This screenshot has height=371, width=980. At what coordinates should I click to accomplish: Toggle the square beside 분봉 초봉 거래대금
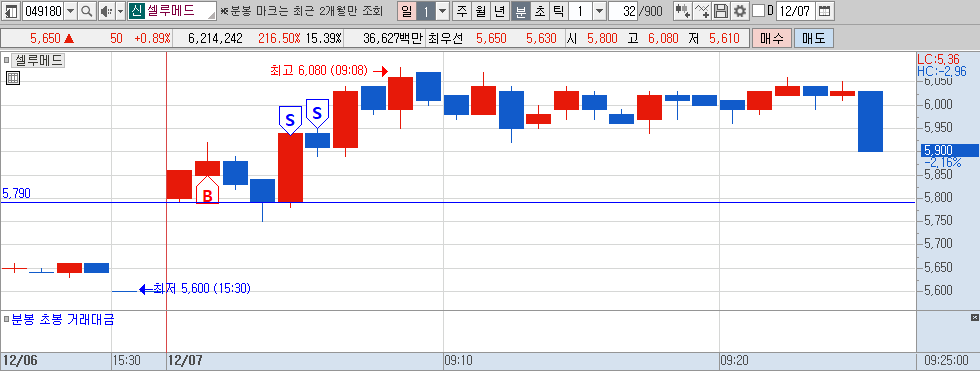pyautogui.click(x=6, y=320)
